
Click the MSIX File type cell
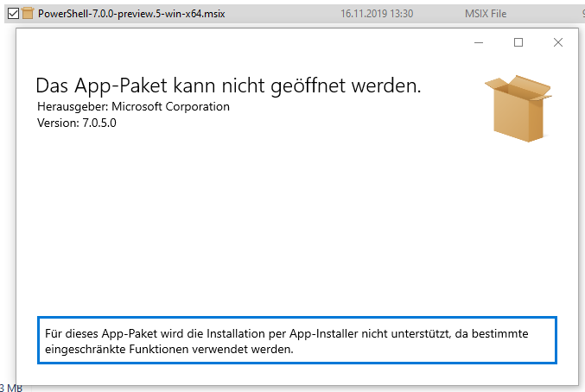tap(486, 14)
